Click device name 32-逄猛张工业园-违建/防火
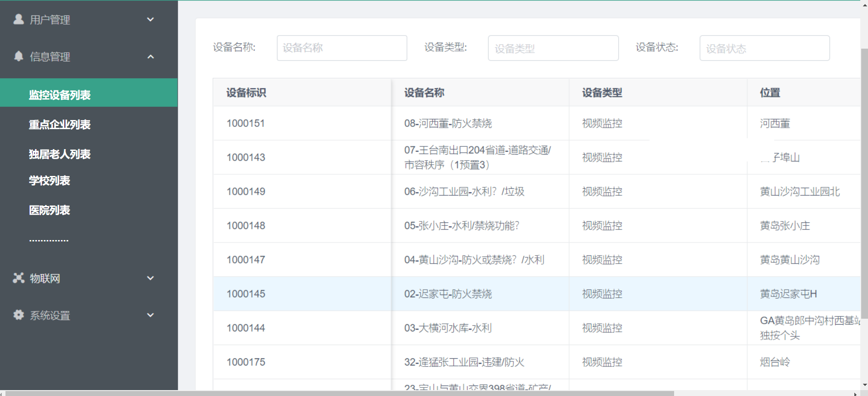868x396 pixels. click(x=464, y=362)
